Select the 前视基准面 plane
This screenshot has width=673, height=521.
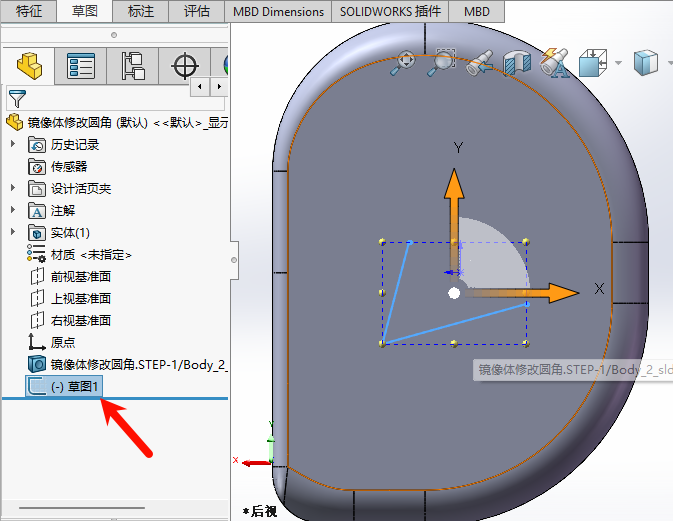(x=80, y=277)
